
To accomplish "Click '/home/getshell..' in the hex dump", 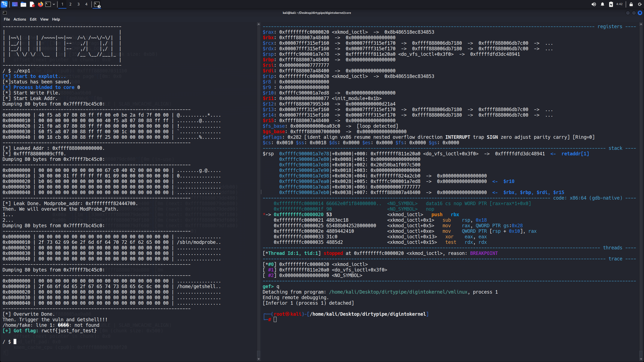I will pos(199,286).
